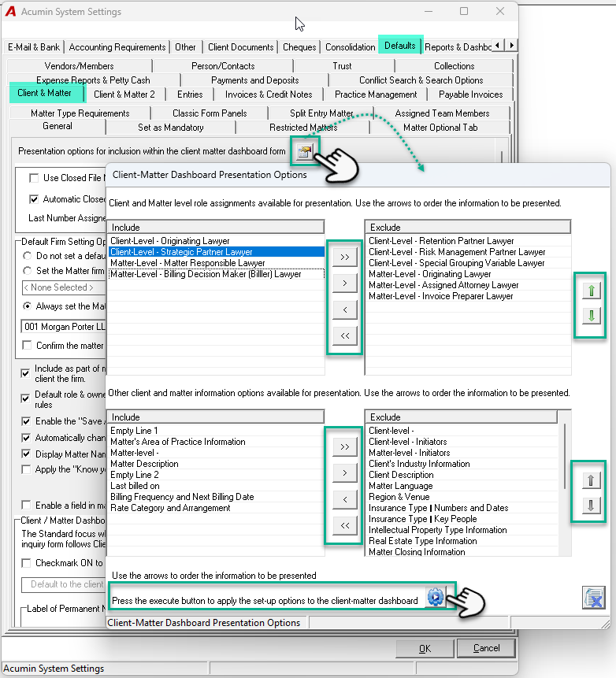Viewport: 616px width, 678px height.
Task: Toggle the 'Confirm the matter' checkbox
Action: (x=27, y=345)
